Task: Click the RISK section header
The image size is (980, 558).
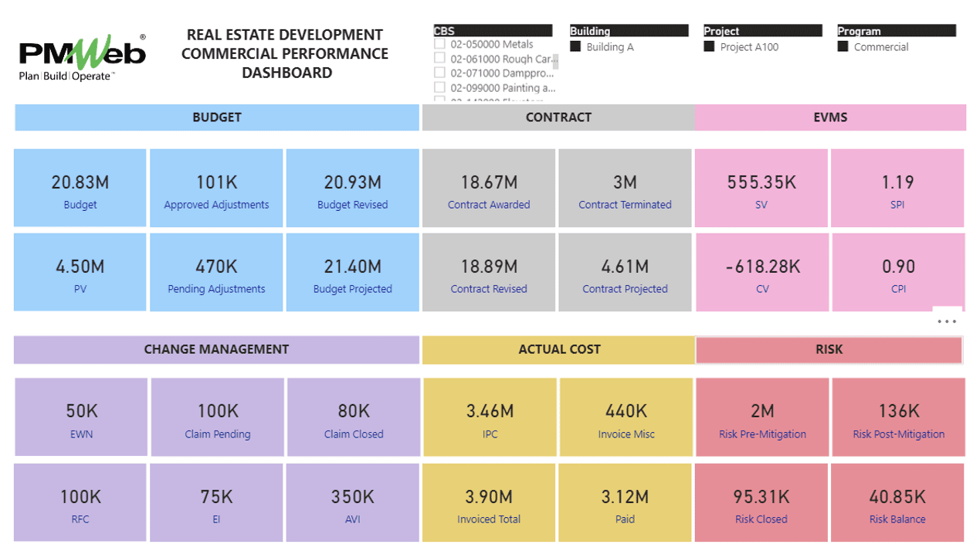Action: (829, 349)
